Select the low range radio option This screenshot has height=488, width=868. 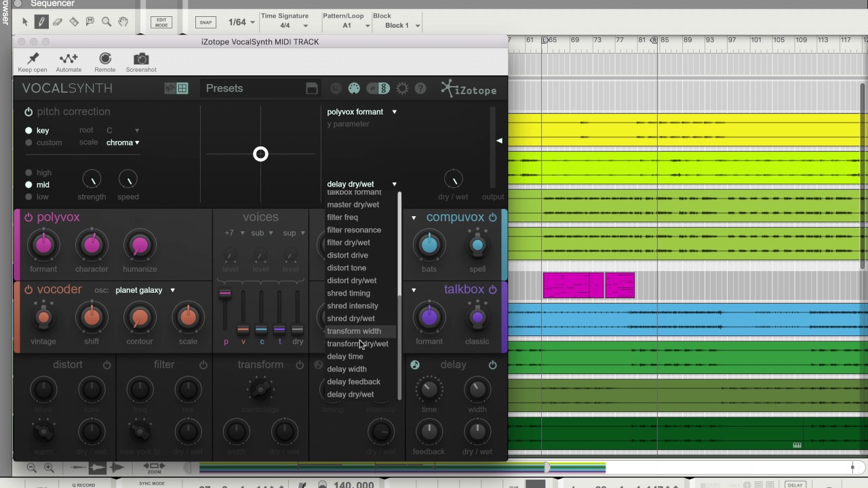tap(28, 197)
